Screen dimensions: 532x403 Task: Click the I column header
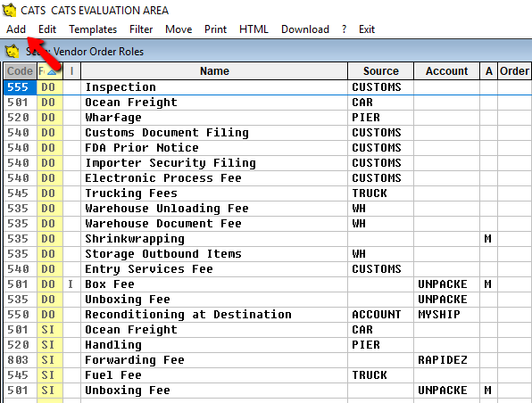point(72,70)
